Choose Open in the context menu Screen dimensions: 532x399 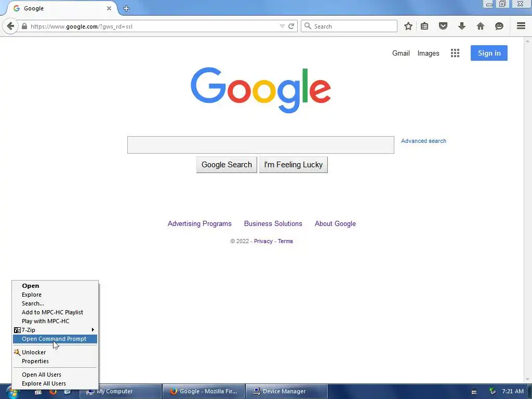tap(55, 286)
